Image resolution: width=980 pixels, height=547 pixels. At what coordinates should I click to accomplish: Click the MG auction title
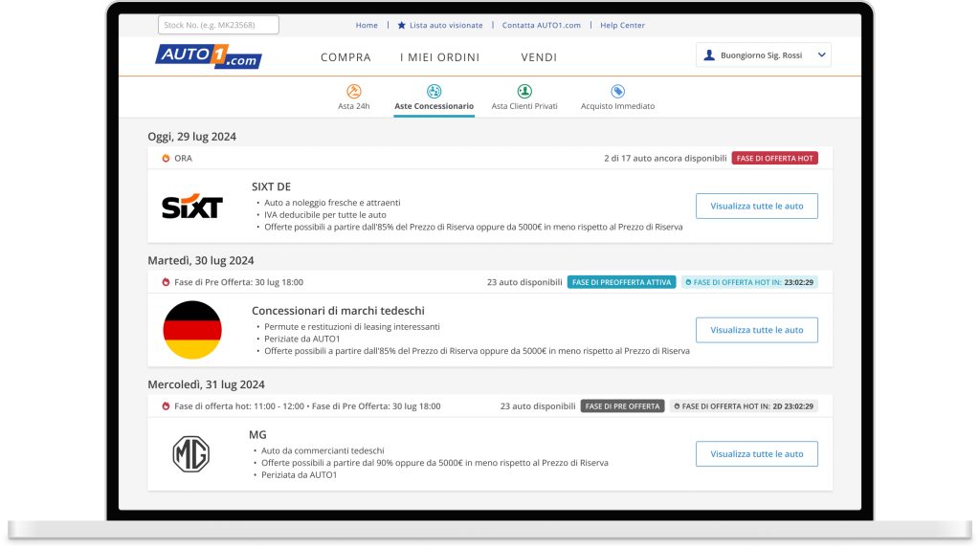point(257,434)
